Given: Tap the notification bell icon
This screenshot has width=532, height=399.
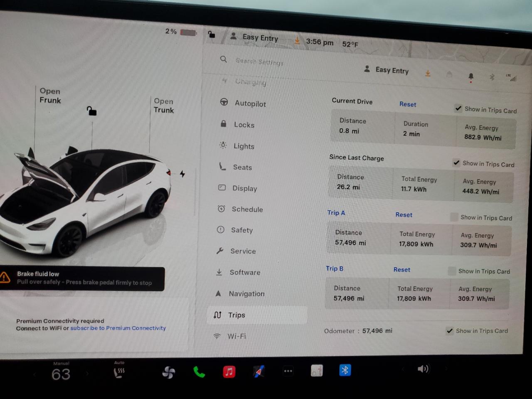Looking at the screenshot, I should (x=471, y=76).
